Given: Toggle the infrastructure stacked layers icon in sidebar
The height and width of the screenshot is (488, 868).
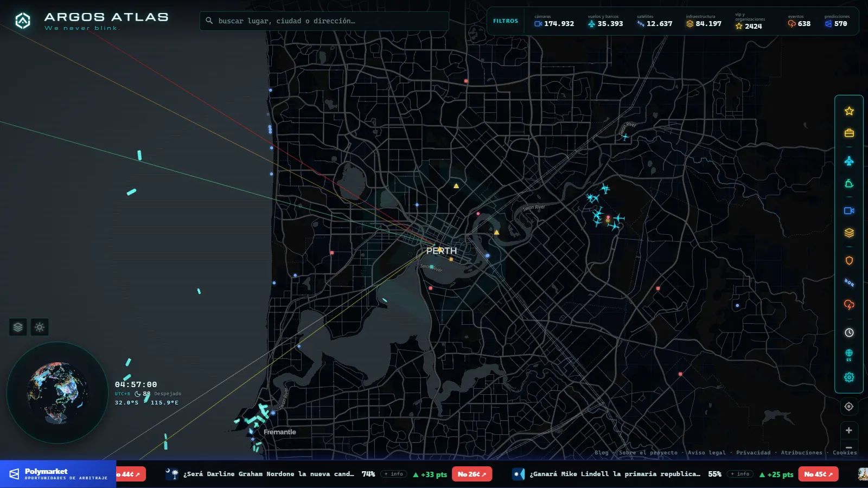Looking at the screenshot, I should click(x=849, y=233).
